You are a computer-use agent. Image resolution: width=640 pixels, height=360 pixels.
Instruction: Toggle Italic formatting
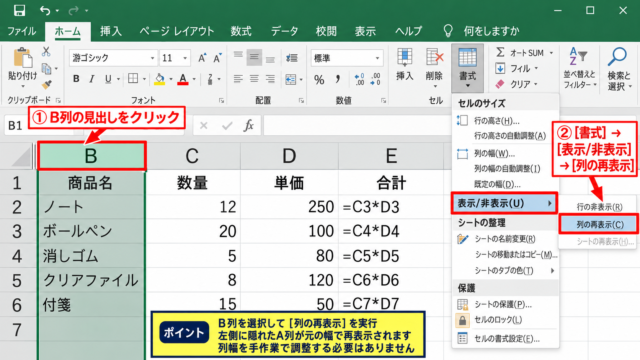click(92, 79)
